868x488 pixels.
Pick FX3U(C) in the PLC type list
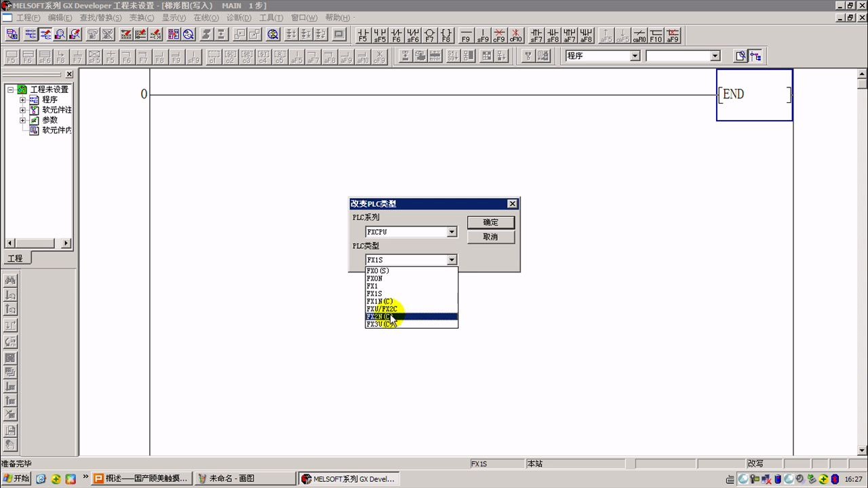412,324
